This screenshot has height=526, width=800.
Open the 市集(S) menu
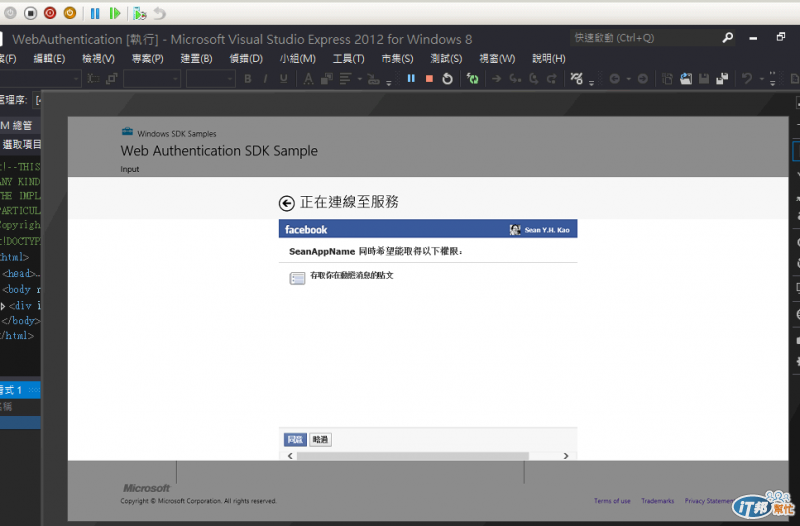[x=397, y=59]
